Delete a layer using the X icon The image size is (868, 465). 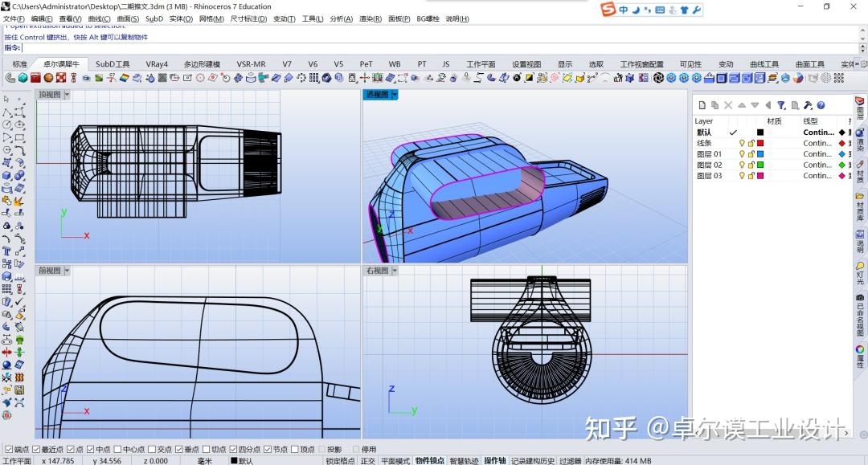point(728,105)
